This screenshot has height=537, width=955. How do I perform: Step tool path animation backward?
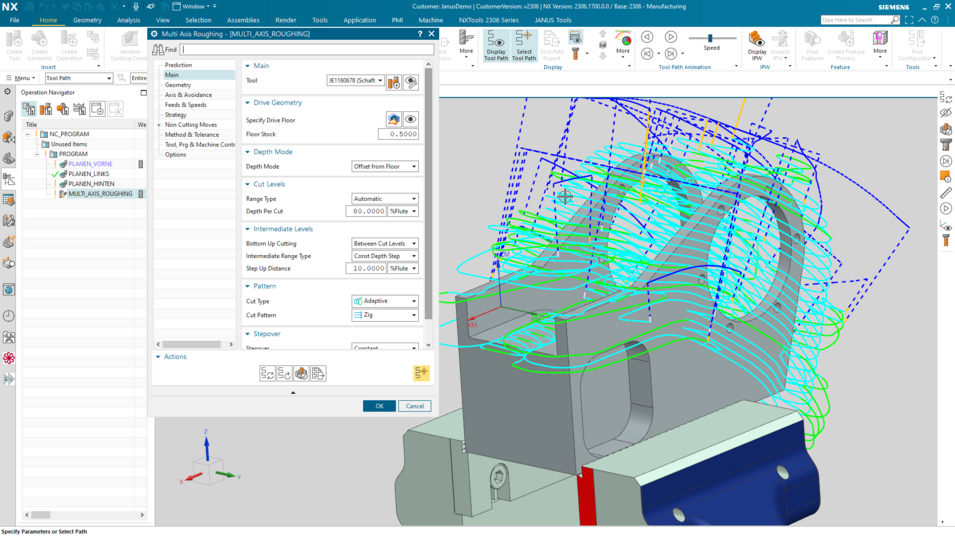tap(647, 37)
